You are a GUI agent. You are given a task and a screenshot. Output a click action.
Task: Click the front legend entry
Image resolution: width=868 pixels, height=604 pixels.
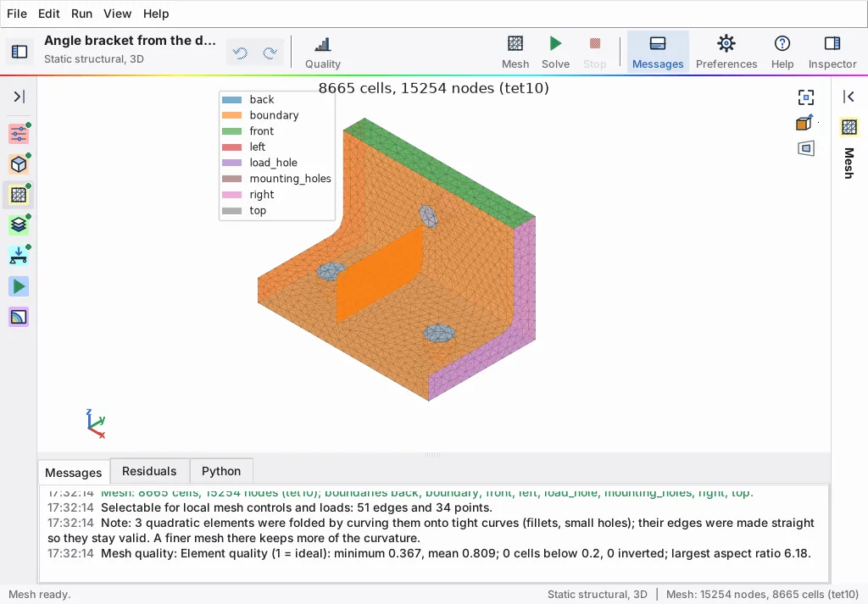click(261, 131)
